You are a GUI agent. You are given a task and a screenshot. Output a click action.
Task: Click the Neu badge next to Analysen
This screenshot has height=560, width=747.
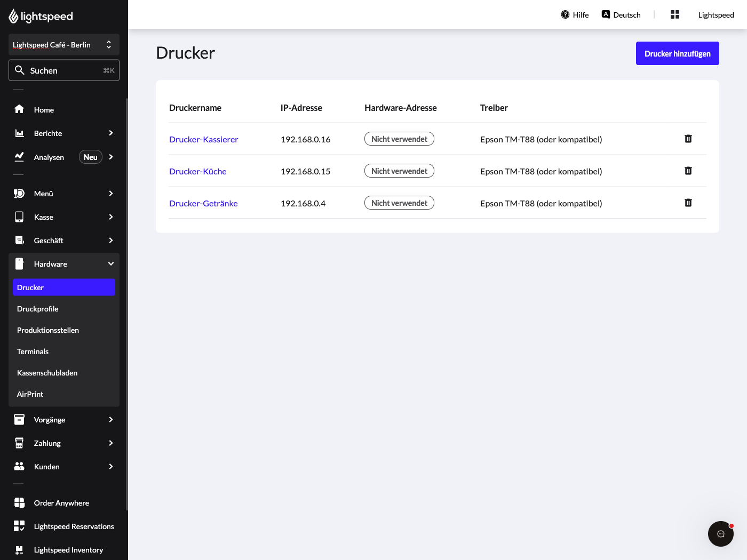tap(91, 157)
